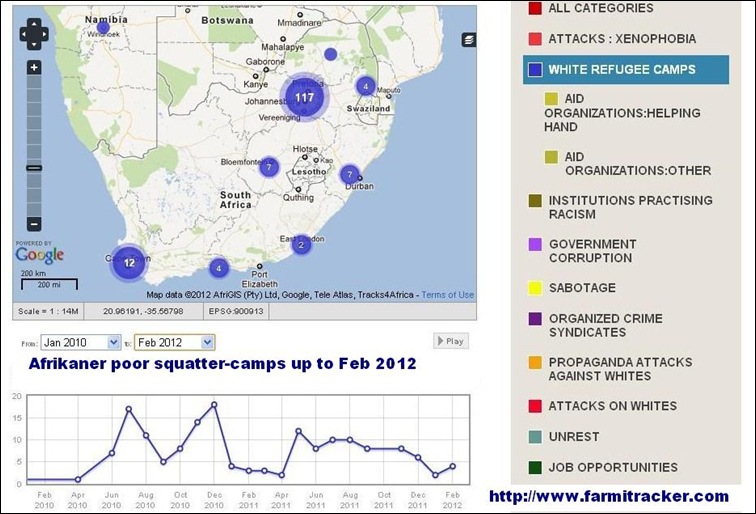
Task: Open the map layer switcher icon
Action: coord(469,40)
